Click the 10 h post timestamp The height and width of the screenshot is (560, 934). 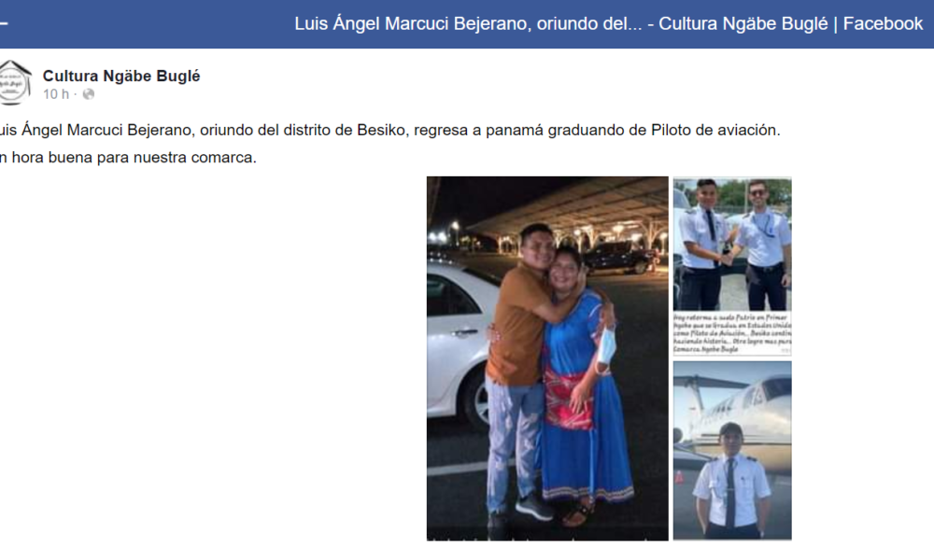56,94
